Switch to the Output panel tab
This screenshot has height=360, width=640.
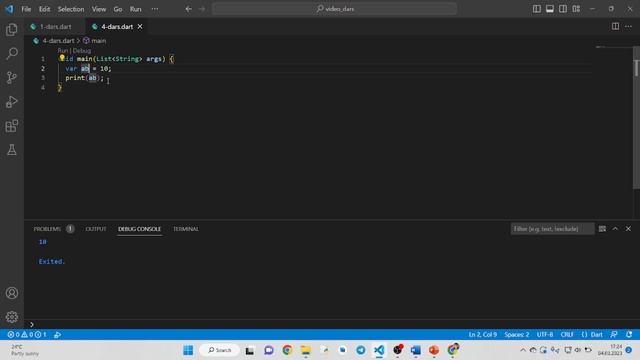[x=96, y=229]
